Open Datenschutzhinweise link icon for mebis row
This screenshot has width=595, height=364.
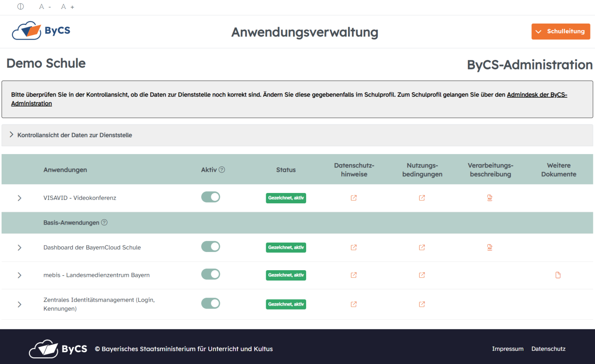point(354,275)
